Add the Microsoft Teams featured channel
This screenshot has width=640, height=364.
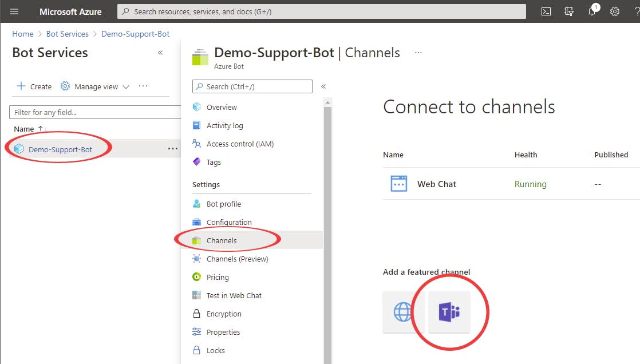(449, 312)
